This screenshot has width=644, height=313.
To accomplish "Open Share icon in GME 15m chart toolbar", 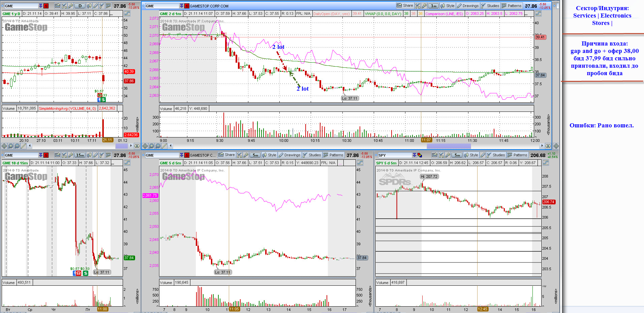I will tap(58, 155).
